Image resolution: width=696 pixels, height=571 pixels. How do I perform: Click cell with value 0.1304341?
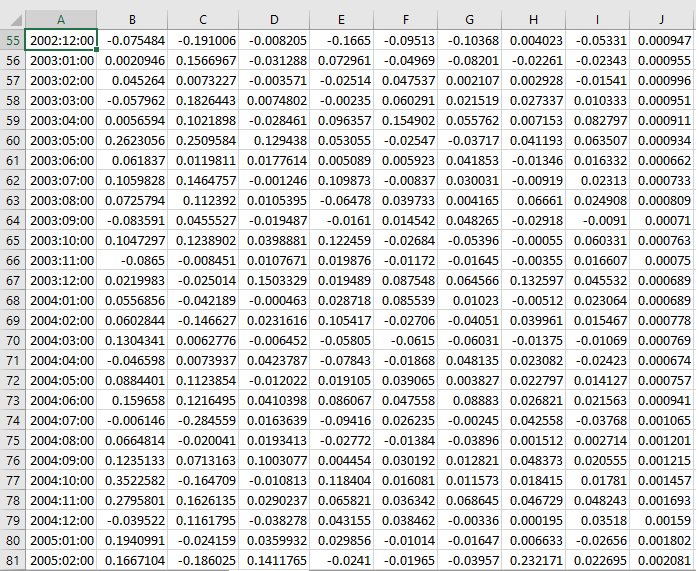[x=132, y=340]
